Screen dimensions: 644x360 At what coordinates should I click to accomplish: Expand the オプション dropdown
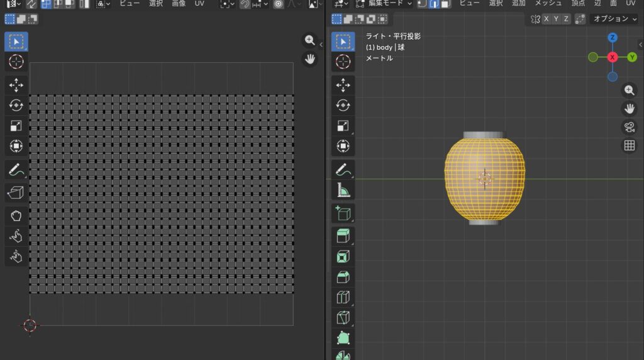614,19
